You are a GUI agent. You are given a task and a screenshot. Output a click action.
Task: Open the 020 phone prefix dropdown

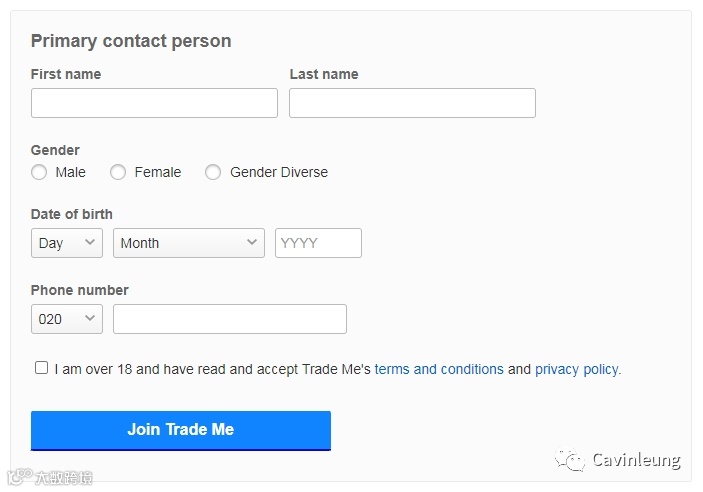[x=66, y=319]
